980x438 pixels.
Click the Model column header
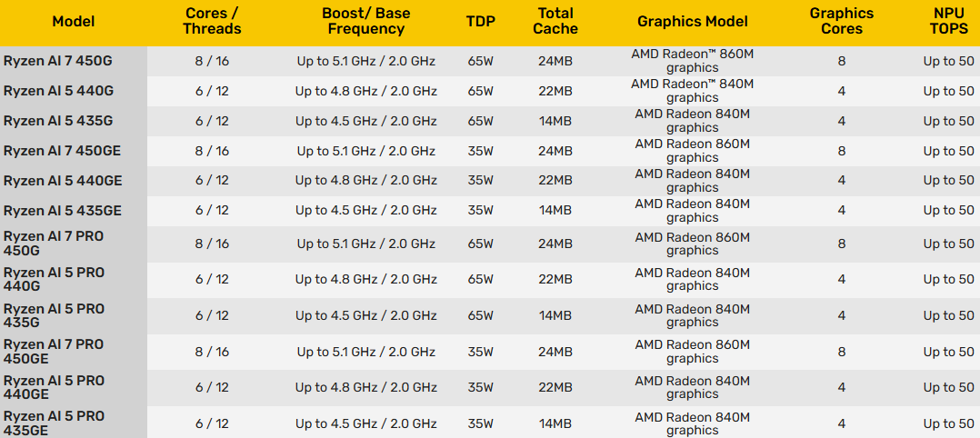[x=73, y=21]
